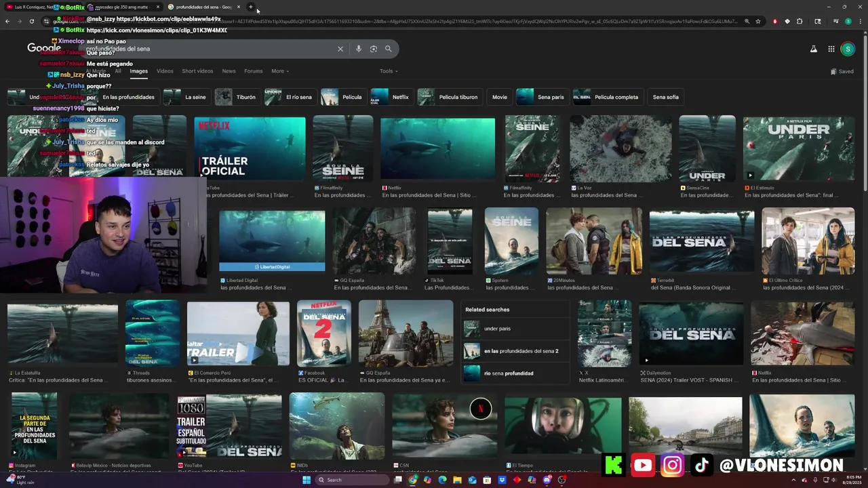Click the magnifier search button

pos(389,49)
